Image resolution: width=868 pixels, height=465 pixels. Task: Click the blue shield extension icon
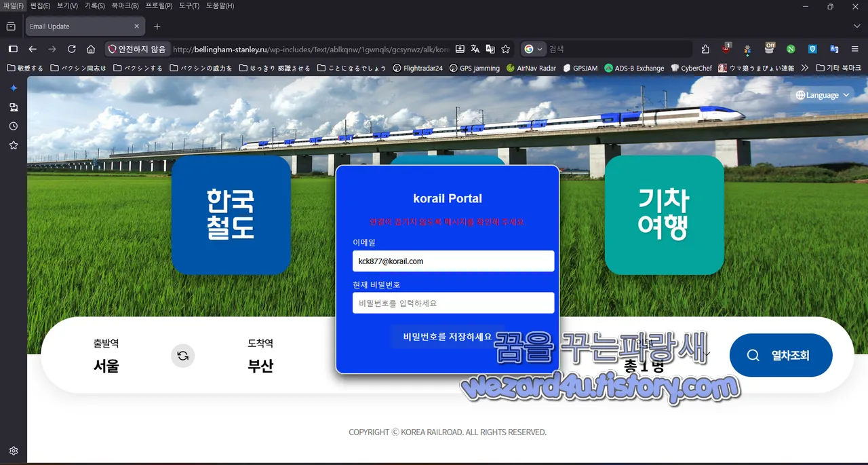tap(812, 49)
